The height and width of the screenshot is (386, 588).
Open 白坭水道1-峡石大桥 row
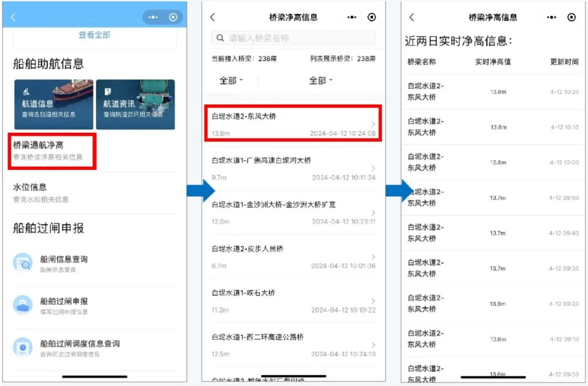[x=293, y=301]
